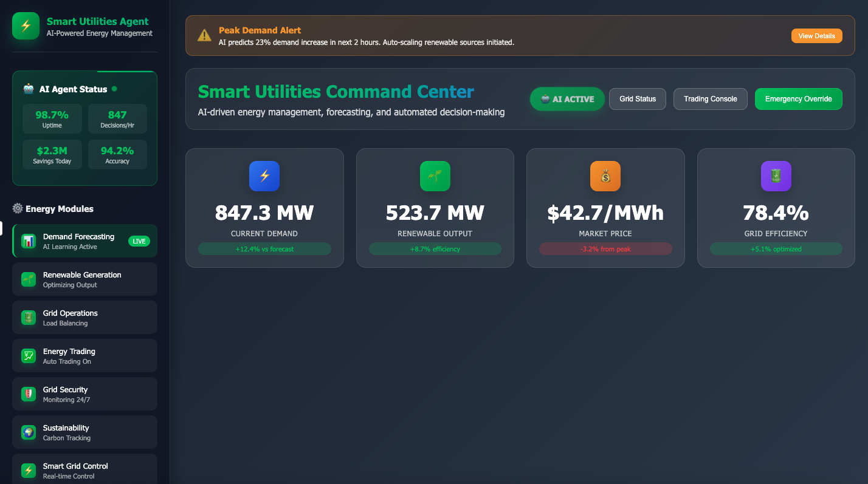View Details of the Peak Demand Alert
This screenshot has width=868, height=484.
(816, 36)
